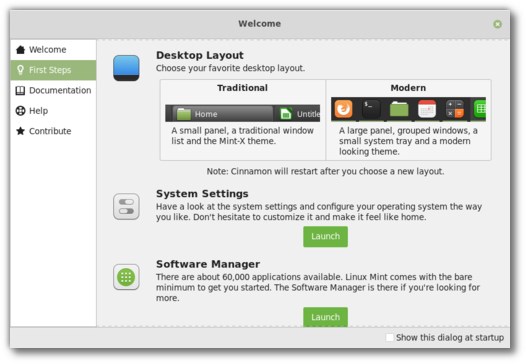Click the "Software Manager" heading

(208, 264)
